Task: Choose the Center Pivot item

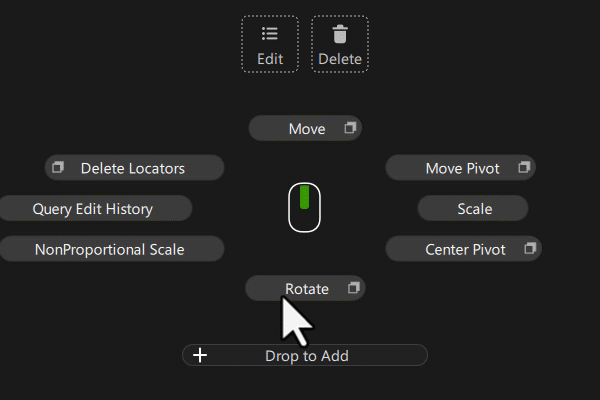Action: click(x=464, y=249)
